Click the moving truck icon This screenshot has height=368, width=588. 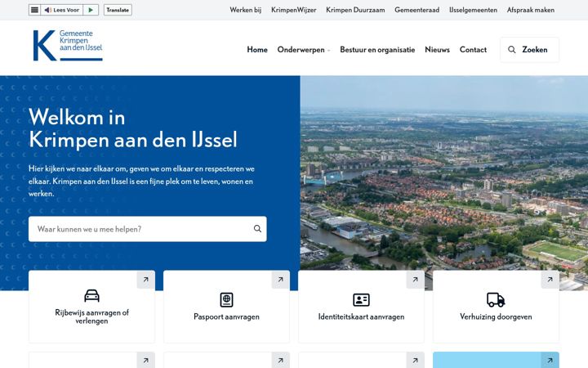click(x=496, y=299)
